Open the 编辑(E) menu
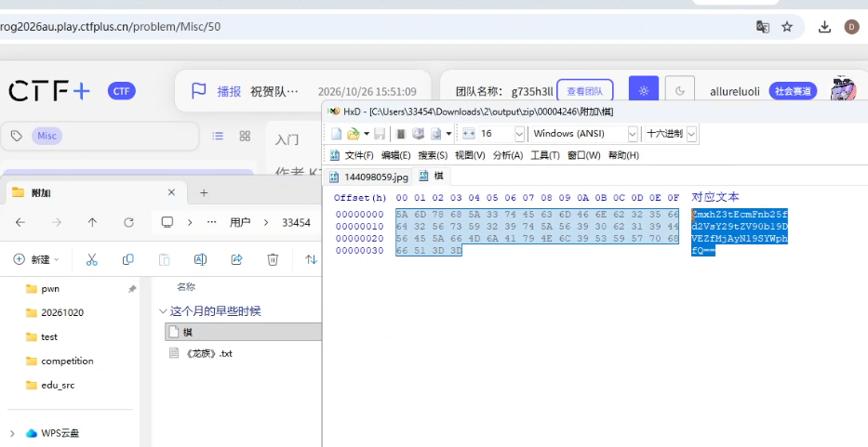Screen dimensions: 868x447 click(395, 155)
